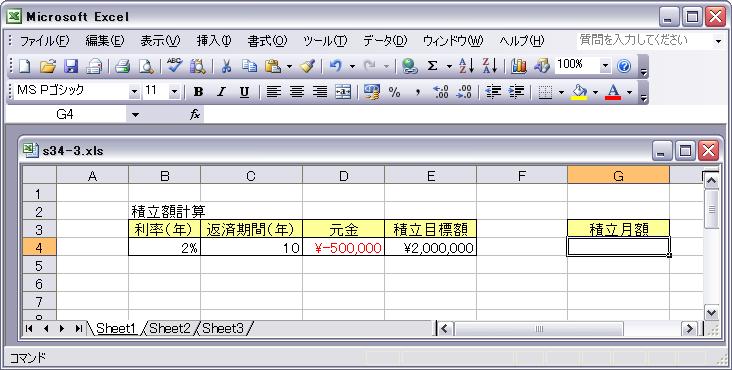
Task: Click the AutoSum sigma icon
Action: click(433, 66)
